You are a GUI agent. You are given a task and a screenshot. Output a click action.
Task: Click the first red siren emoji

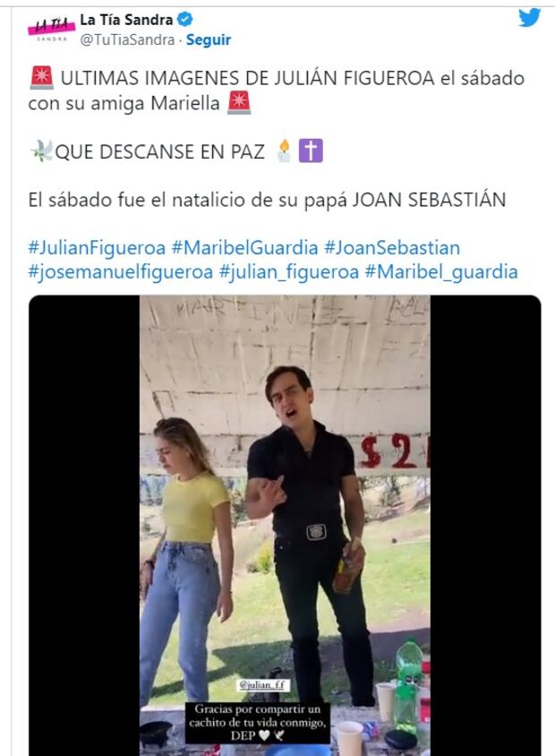coord(41,78)
